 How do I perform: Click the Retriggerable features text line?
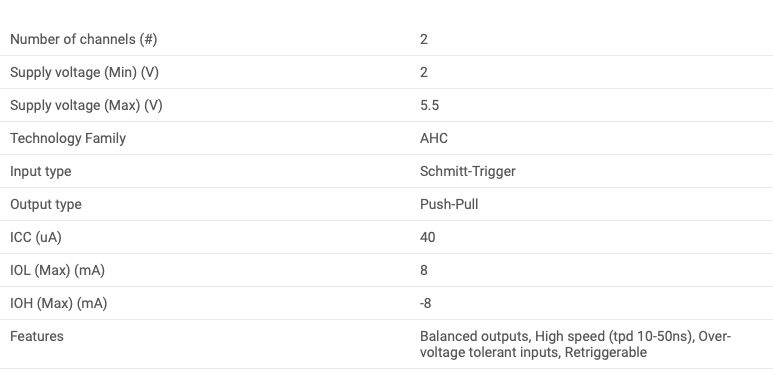pyautogui.click(x=606, y=353)
